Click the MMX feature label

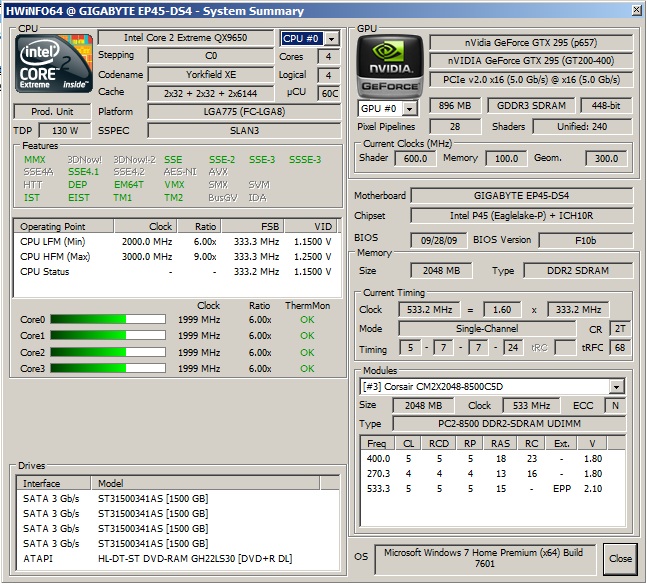tap(35, 160)
